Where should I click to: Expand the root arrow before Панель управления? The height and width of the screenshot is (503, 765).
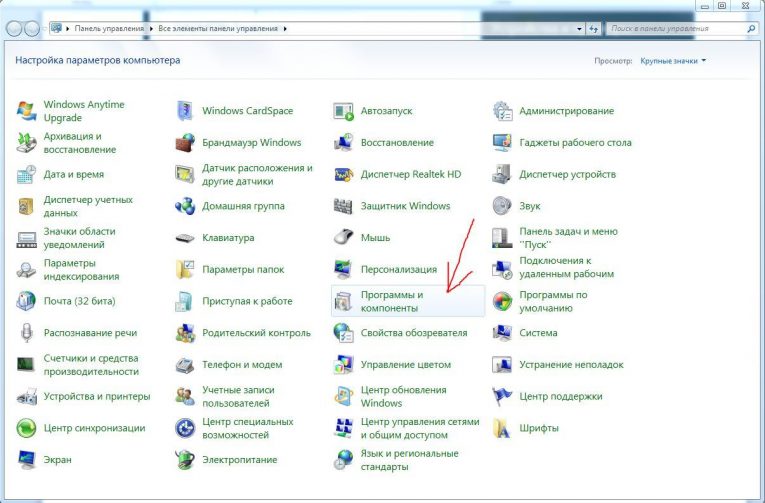coord(68,29)
